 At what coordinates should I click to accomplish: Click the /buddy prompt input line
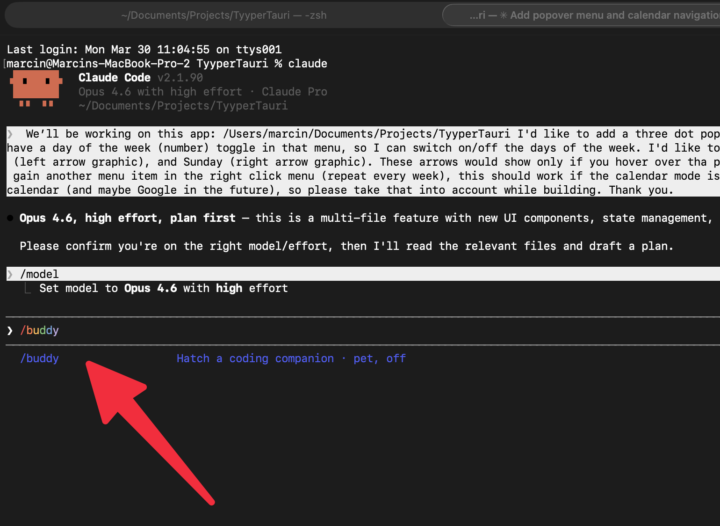tap(363, 330)
